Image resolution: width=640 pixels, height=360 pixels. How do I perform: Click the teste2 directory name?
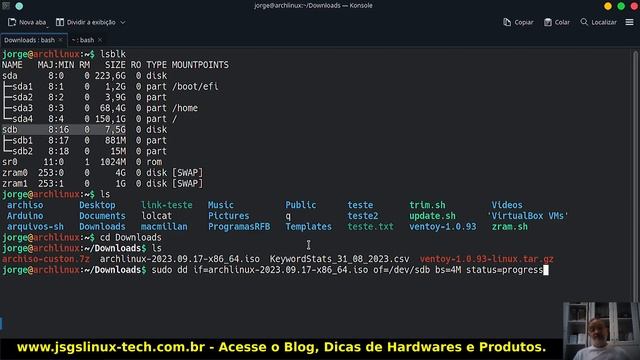(x=362, y=216)
